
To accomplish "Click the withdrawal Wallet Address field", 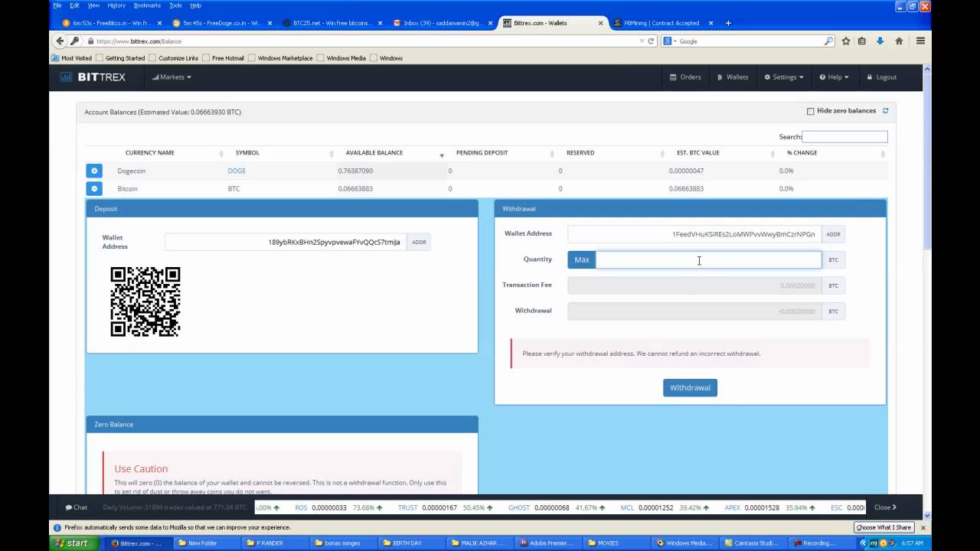I will pyautogui.click(x=694, y=234).
